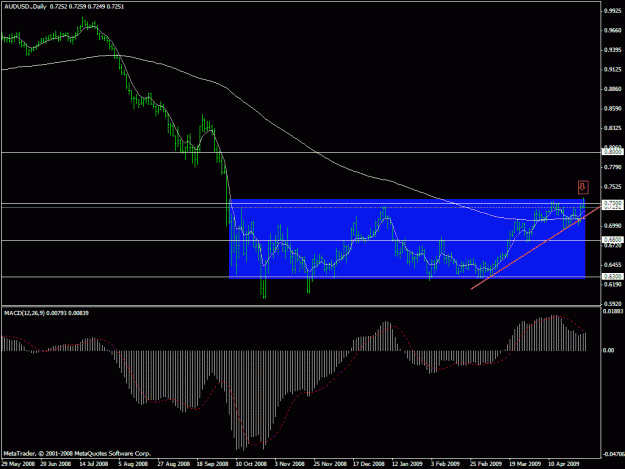Click the 10 Oct 2008 date label
Viewport: 625px width, 469px height.
tap(251, 464)
